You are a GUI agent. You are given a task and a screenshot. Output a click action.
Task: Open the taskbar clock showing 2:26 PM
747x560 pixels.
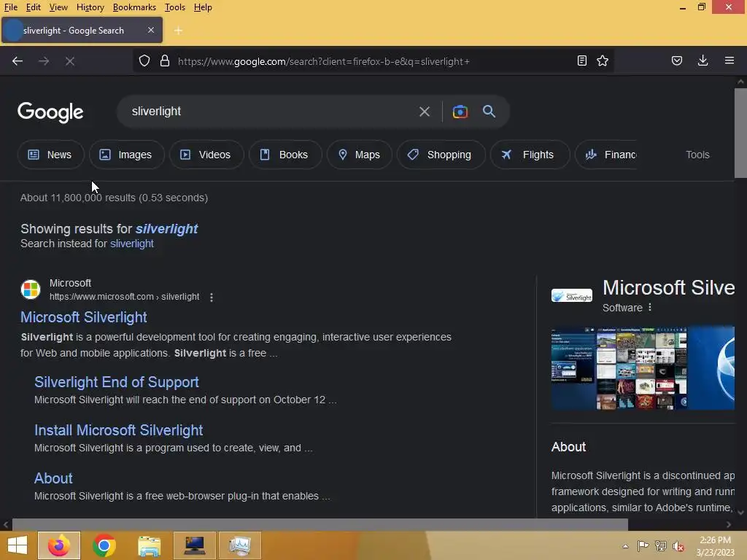coord(715,546)
